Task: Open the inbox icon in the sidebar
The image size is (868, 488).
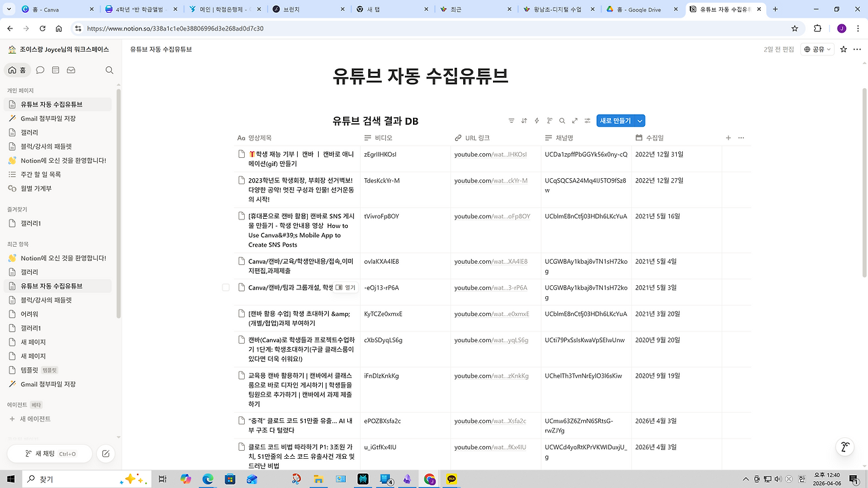Action: [71, 70]
